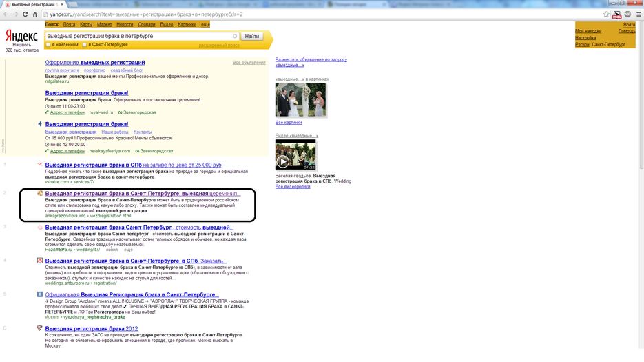Change region via the 'Регион' link
The width and height of the screenshot is (644, 362).
pyautogui.click(x=582, y=44)
